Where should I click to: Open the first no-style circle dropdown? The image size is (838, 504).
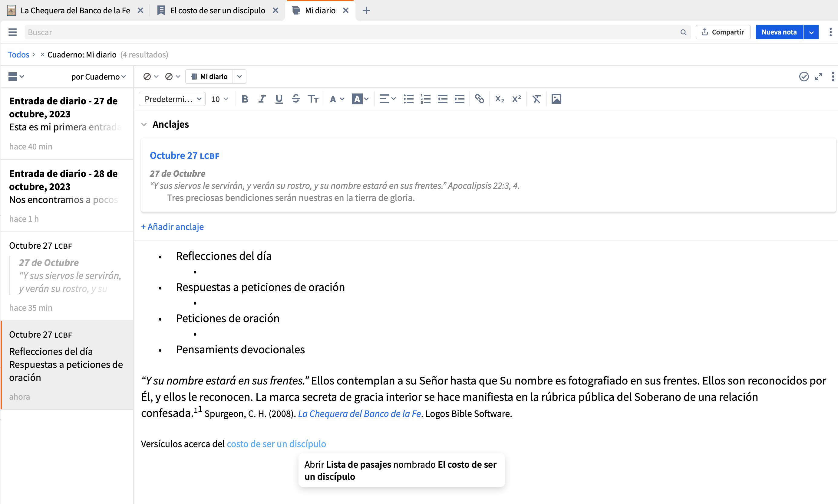[x=151, y=77]
